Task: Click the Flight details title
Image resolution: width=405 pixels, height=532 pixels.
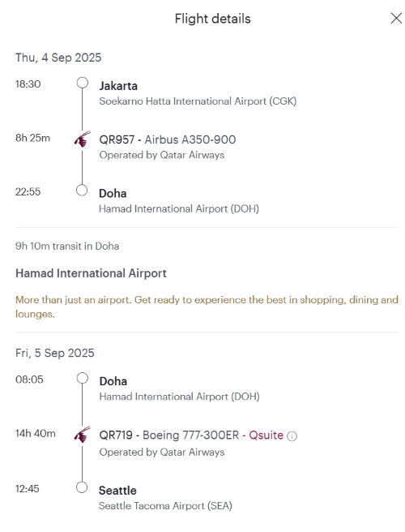Action: coord(212,19)
